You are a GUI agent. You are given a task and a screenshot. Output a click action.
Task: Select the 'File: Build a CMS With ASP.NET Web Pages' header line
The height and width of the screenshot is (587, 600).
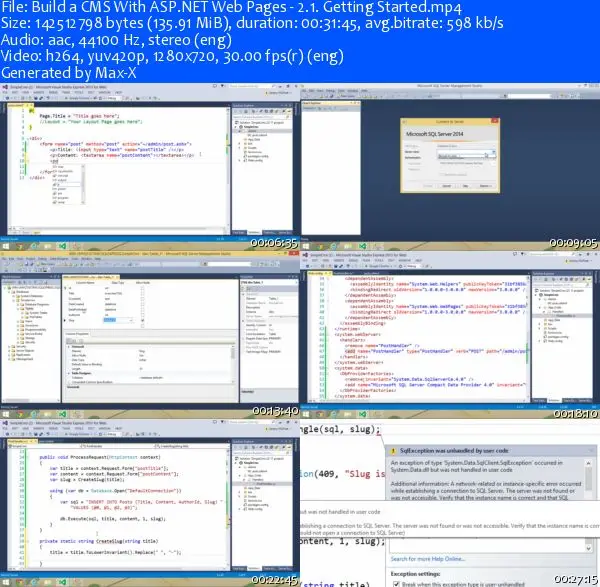231,7
